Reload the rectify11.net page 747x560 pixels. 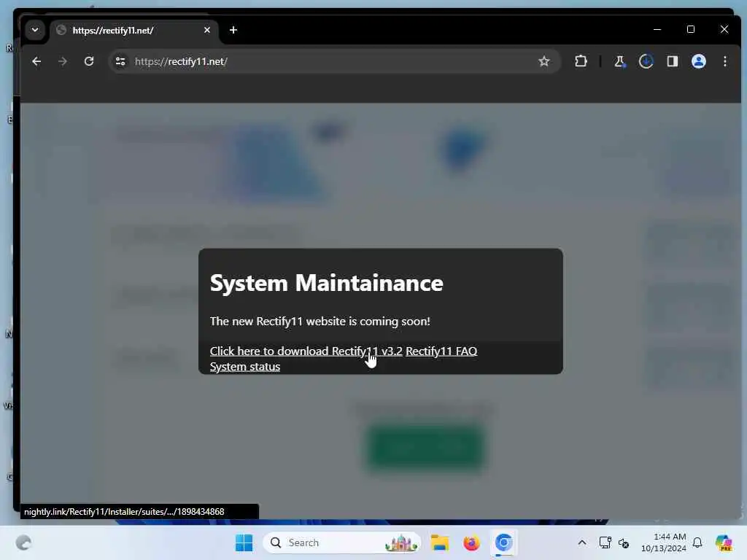(x=89, y=61)
